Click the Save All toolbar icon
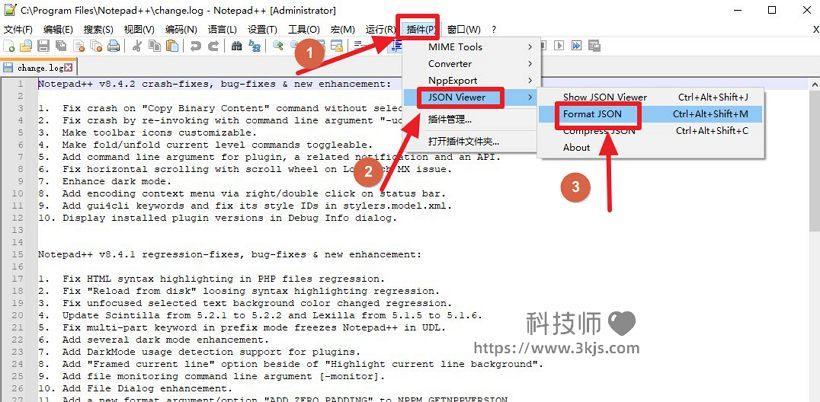Screen dimensions: 820x402 click(61, 47)
